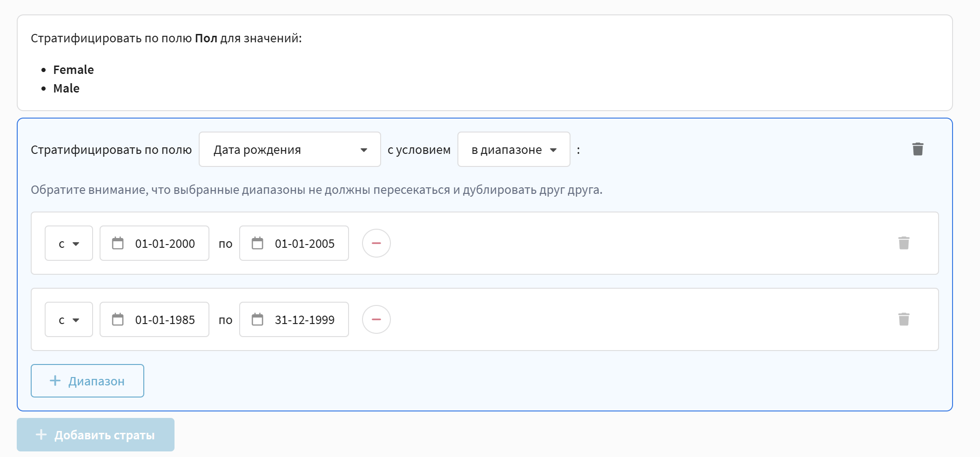The height and width of the screenshot is (457, 980).
Task: Open the в диапазоне condition dropdown
Action: point(513,149)
